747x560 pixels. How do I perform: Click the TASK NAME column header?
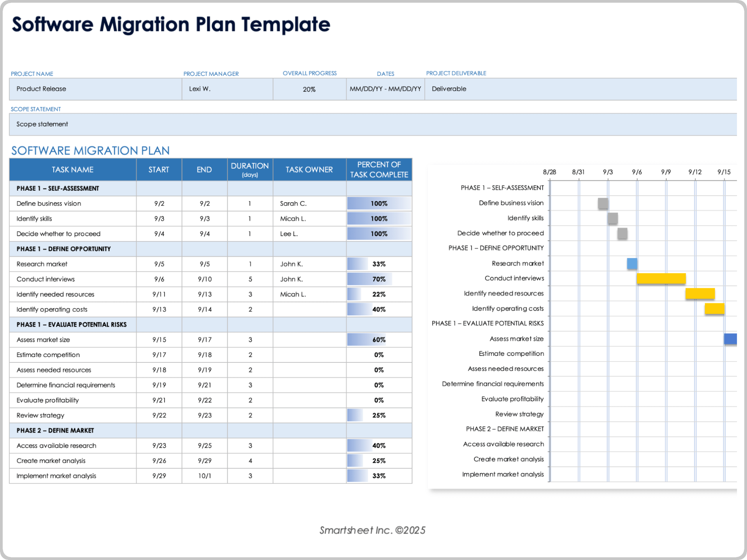72,170
